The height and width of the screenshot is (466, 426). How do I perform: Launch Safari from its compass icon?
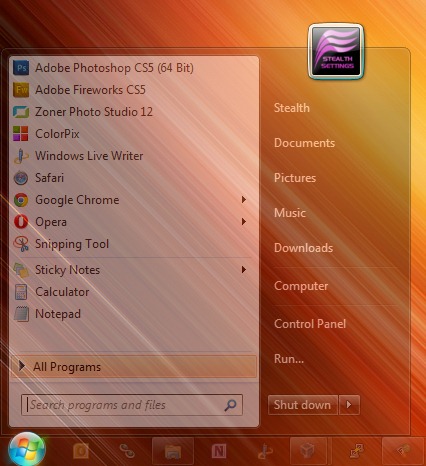coord(21,178)
